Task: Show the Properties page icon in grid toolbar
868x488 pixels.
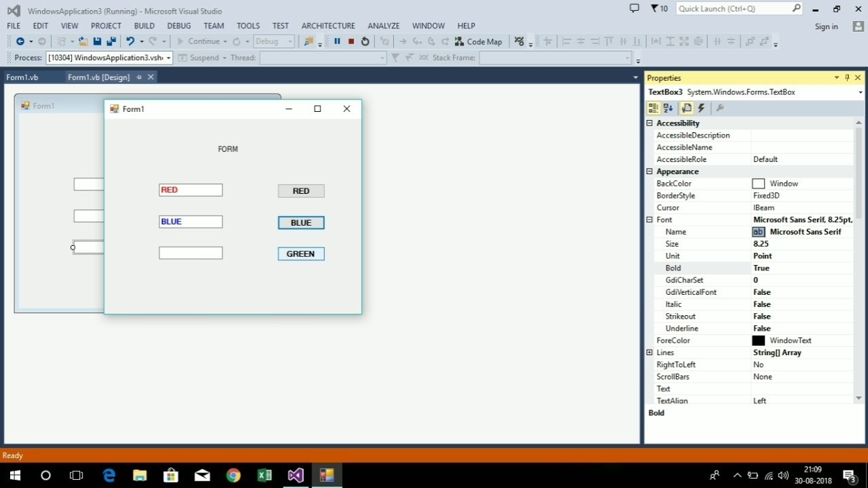Action: 687,108
